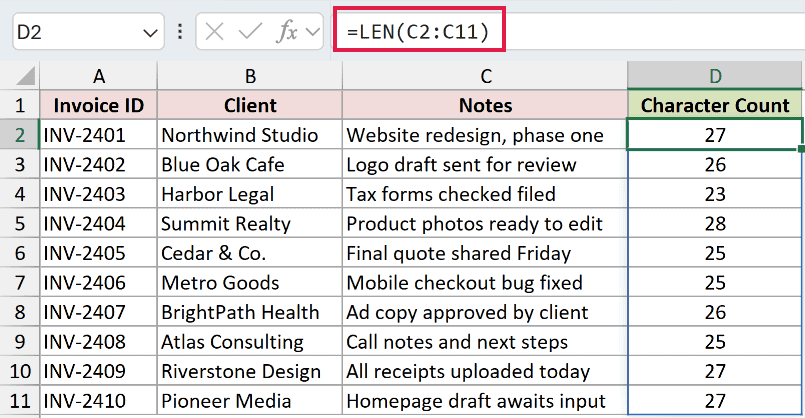This screenshot has width=805, height=418.
Task: Select cell INV-2402
Action: pyautogui.click(x=99, y=164)
